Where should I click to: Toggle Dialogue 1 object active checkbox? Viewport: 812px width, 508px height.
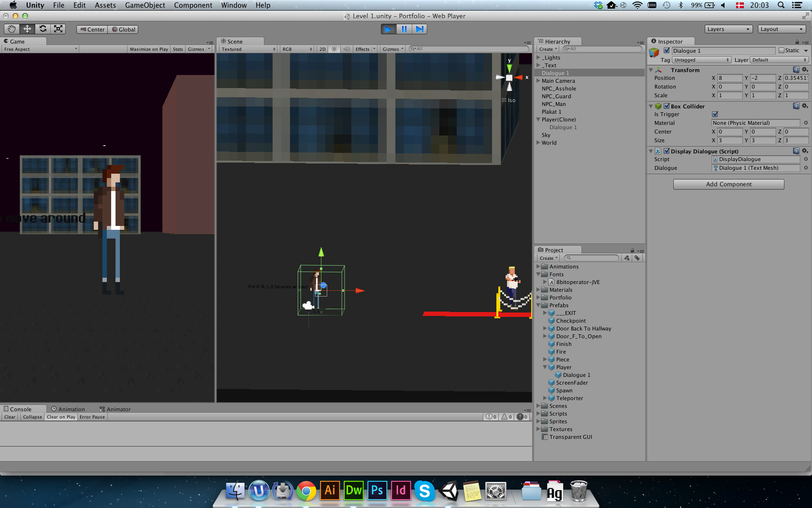667,51
